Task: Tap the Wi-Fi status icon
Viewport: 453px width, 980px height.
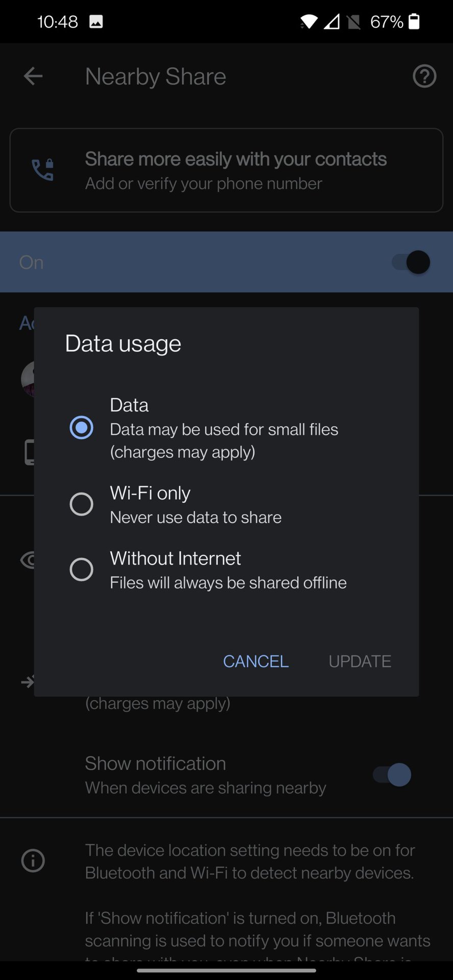Action: 308,21
